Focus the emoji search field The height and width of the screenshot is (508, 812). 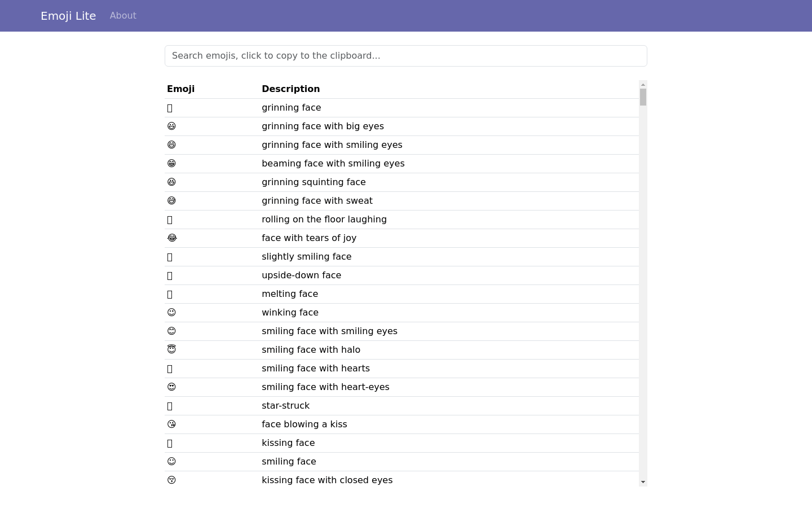(x=405, y=56)
